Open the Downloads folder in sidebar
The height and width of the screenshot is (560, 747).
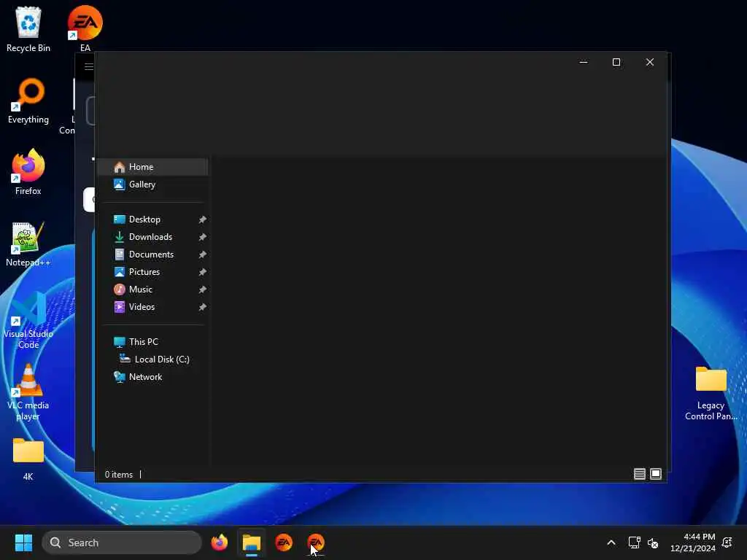click(x=152, y=237)
